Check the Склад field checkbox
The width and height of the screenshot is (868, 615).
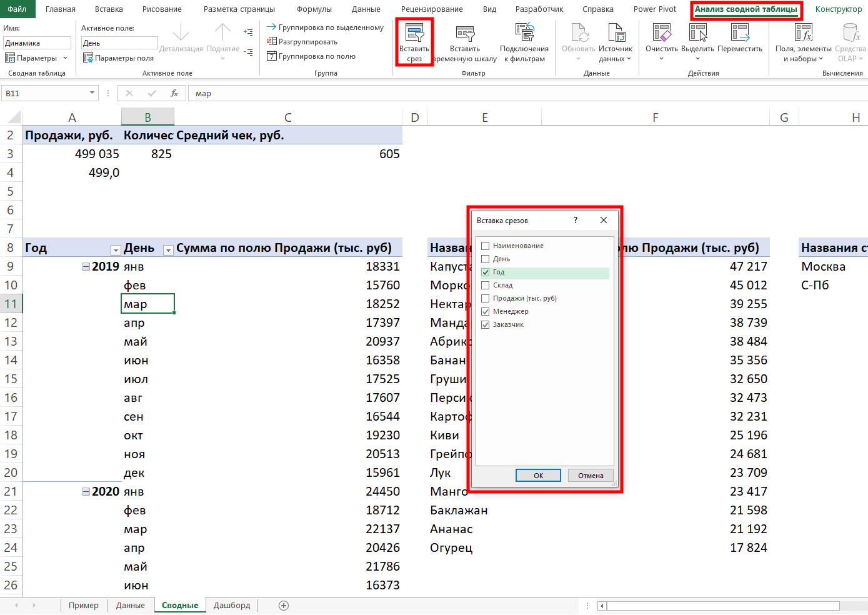pyautogui.click(x=486, y=285)
